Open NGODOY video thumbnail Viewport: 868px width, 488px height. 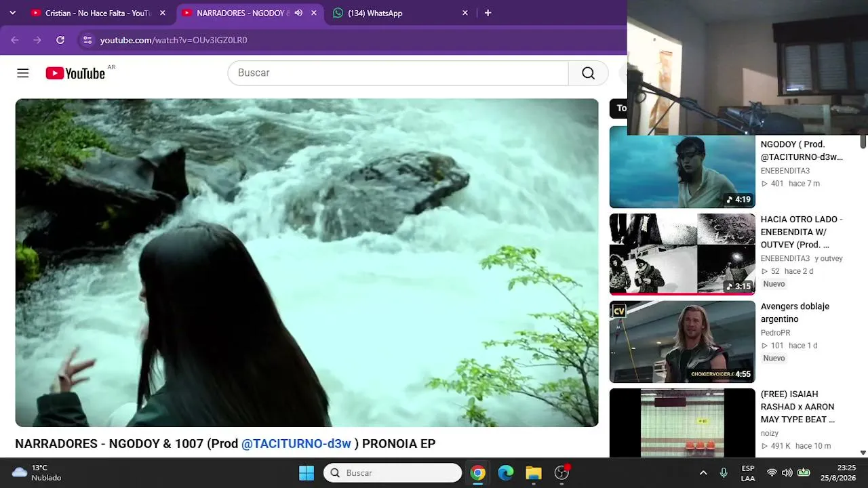pyautogui.click(x=682, y=167)
